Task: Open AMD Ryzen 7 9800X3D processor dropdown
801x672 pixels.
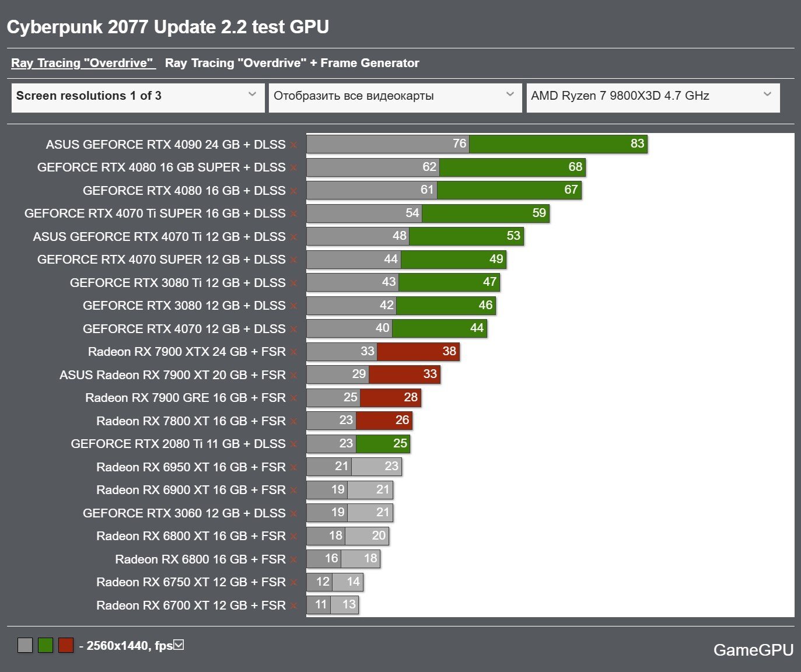Action: coord(653,98)
